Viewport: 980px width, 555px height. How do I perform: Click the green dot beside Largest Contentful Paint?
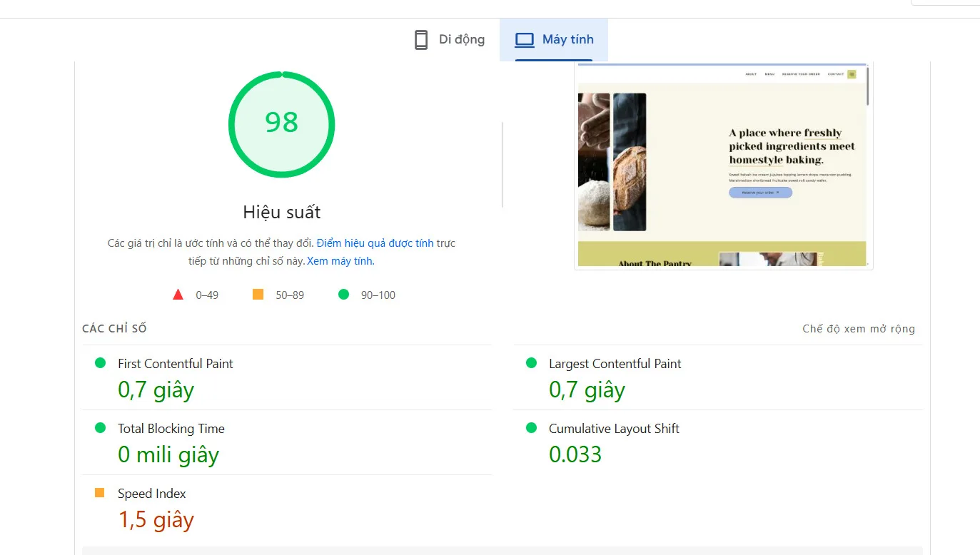pos(530,362)
